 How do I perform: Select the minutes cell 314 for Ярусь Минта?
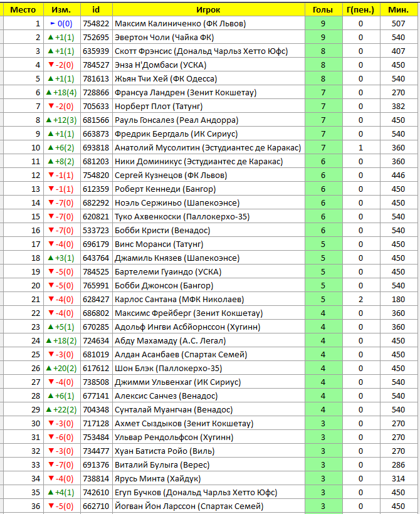[399, 479]
